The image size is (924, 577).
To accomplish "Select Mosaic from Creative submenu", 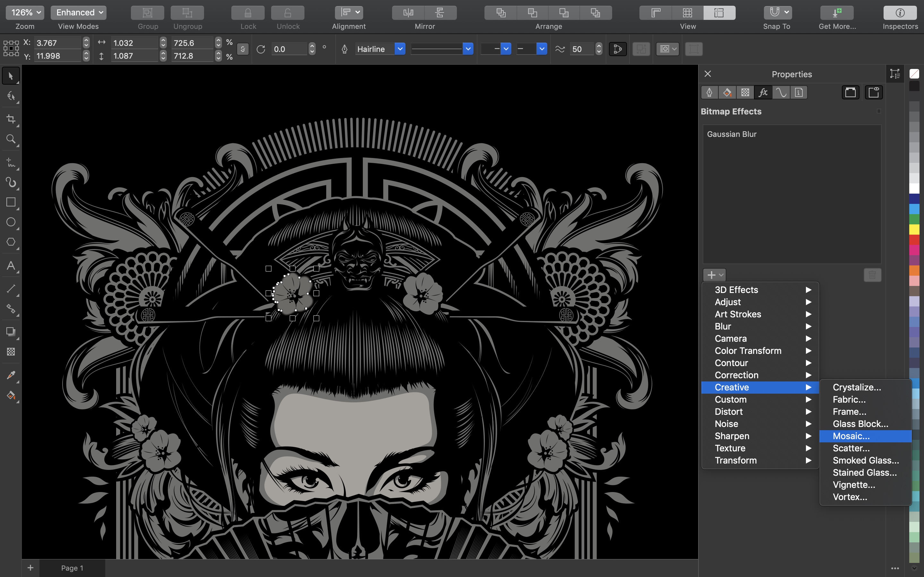I will 851,436.
